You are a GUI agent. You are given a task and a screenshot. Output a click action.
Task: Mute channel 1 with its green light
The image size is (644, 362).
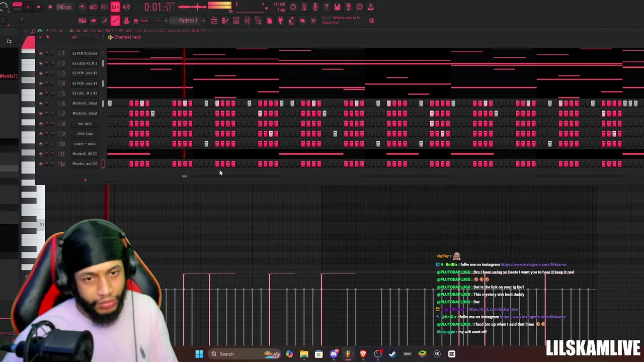[41, 53]
